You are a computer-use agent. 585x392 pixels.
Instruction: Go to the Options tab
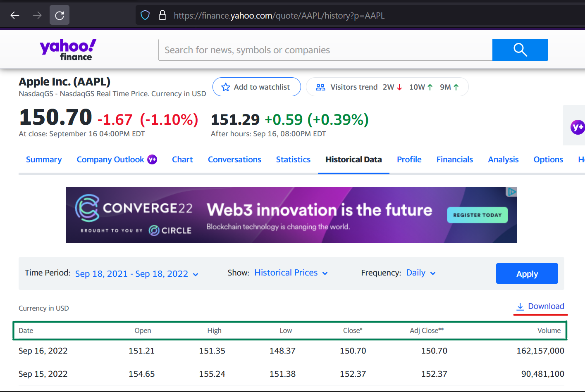pos(548,159)
